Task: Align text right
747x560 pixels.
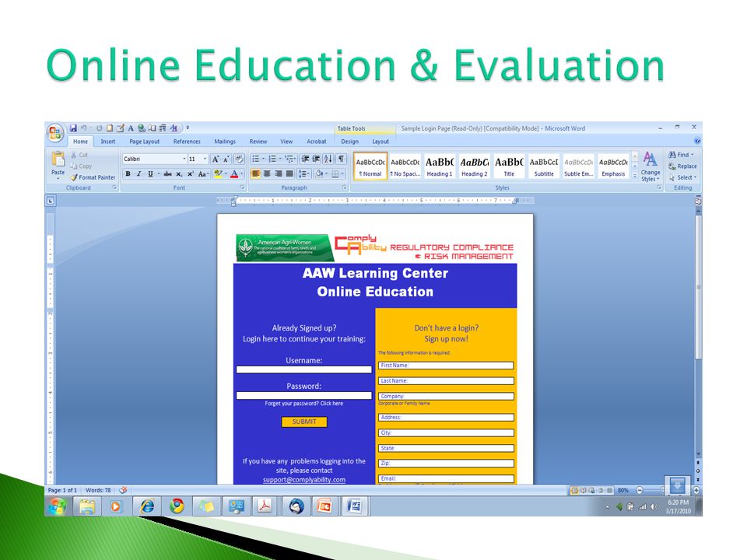Action: coord(279,173)
